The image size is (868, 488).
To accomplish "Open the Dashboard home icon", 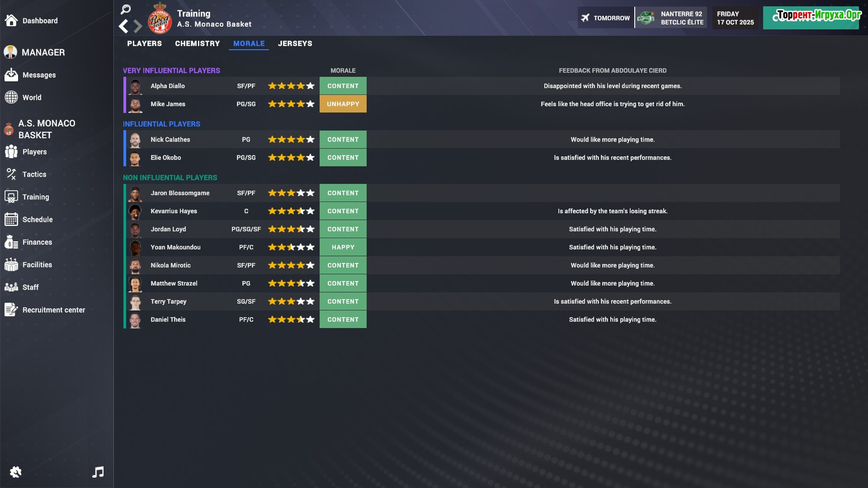I will pyautogui.click(x=11, y=20).
